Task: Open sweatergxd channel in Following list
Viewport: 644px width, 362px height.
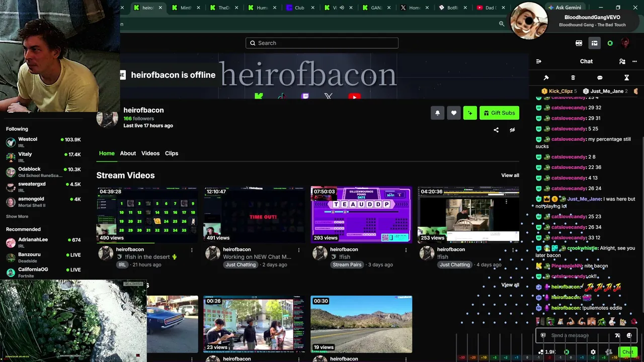Action: tap(43, 187)
